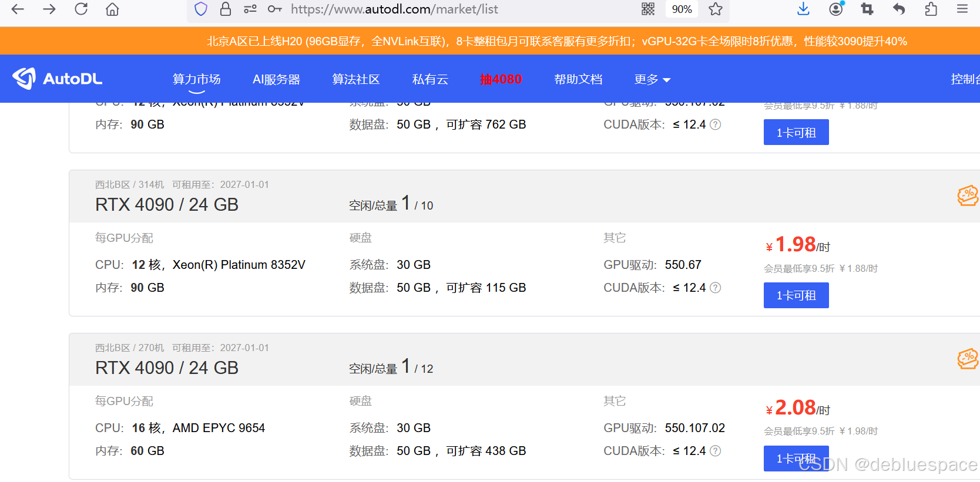Click the orange H20 announcement banner
The height and width of the screenshot is (482, 980).
click(x=490, y=41)
